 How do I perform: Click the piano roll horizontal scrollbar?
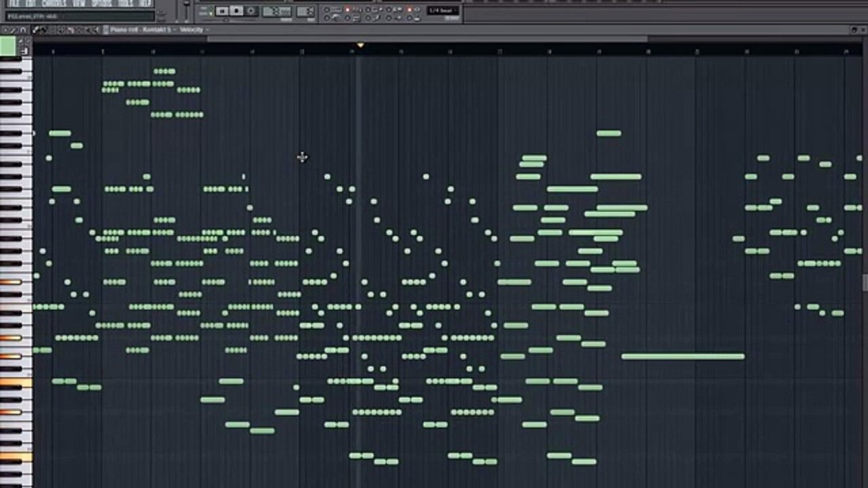(427, 39)
